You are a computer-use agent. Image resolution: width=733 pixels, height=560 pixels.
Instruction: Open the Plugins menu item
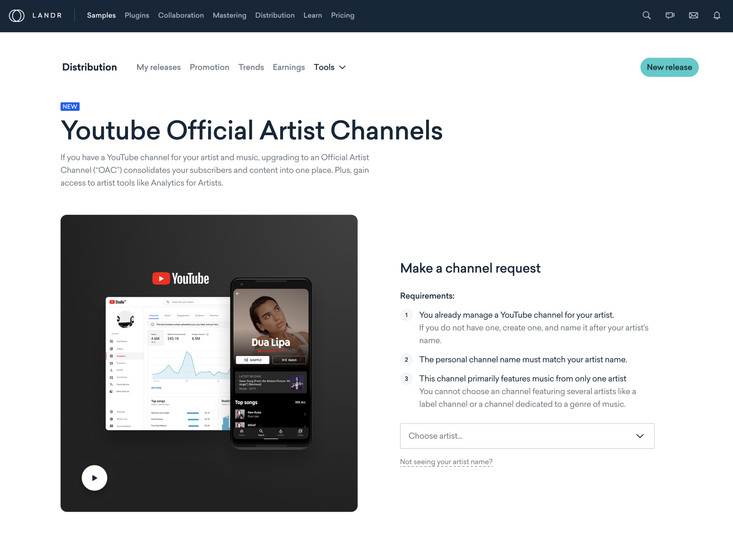point(136,15)
